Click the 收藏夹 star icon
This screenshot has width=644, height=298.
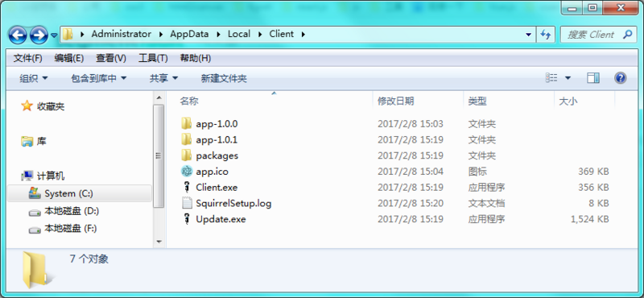coord(27,106)
